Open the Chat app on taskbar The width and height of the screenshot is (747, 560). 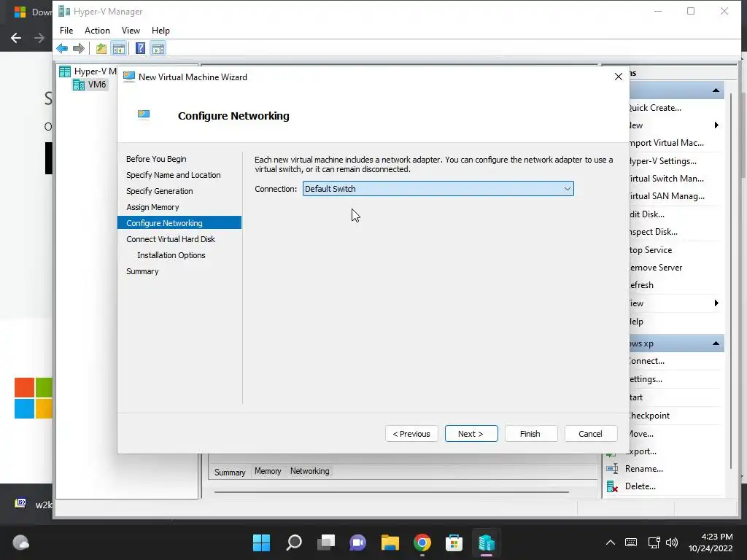(x=357, y=542)
